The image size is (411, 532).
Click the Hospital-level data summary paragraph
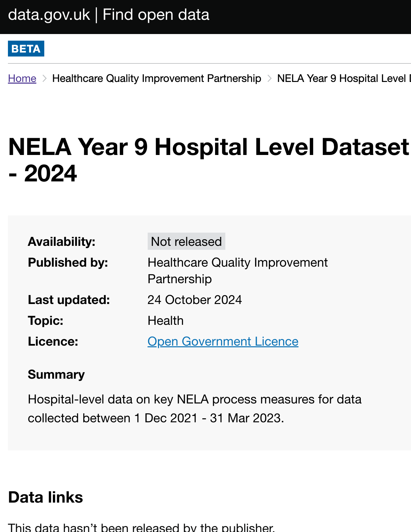(195, 409)
